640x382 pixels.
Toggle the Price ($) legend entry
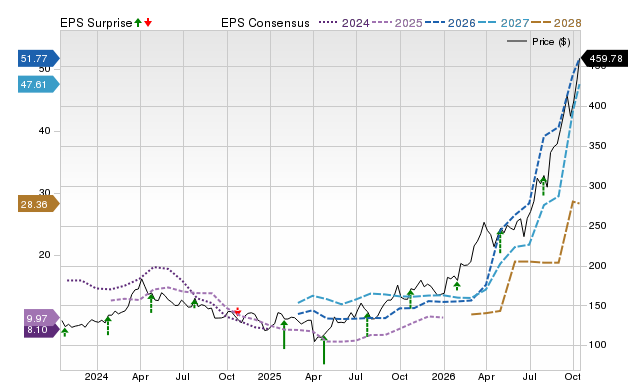tap(538, 42)
